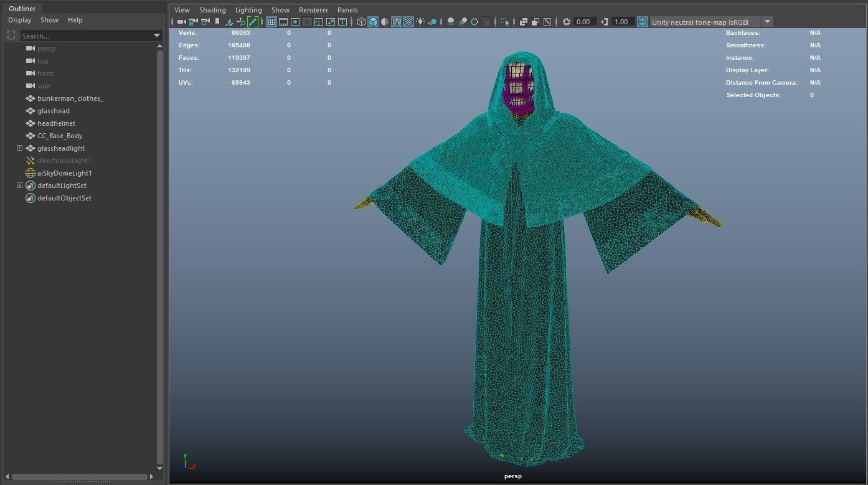The width and height of the screenshot is (868, 485).
Task: Open the Panels menu
Action: (x=347, y=10)
